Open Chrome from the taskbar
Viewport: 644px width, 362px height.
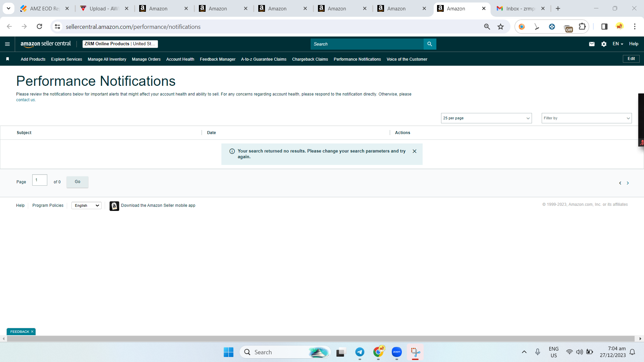[378, 352]
